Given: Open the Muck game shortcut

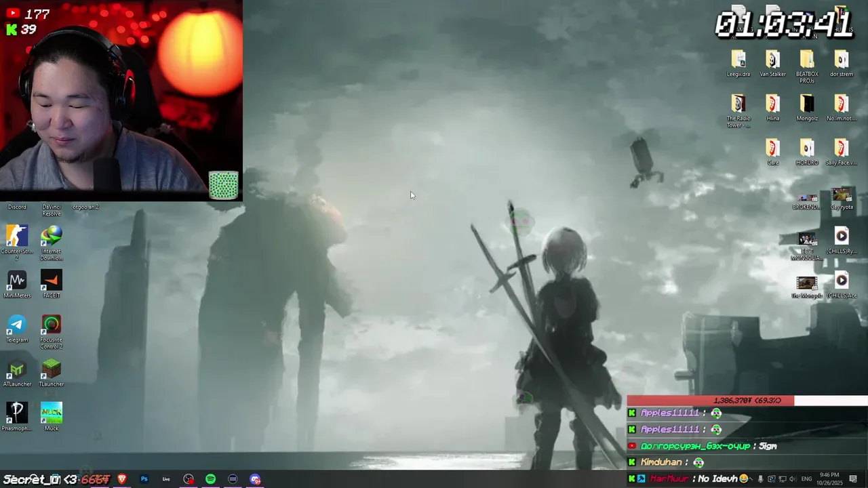Looking at the screenshot, I should [52, 417].
